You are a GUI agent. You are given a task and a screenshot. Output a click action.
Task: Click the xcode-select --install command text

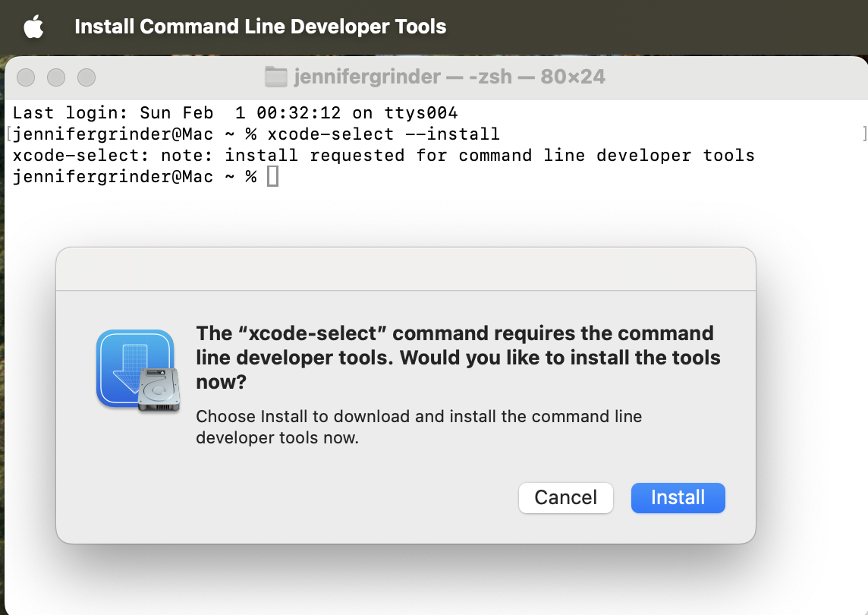[383, 134]
